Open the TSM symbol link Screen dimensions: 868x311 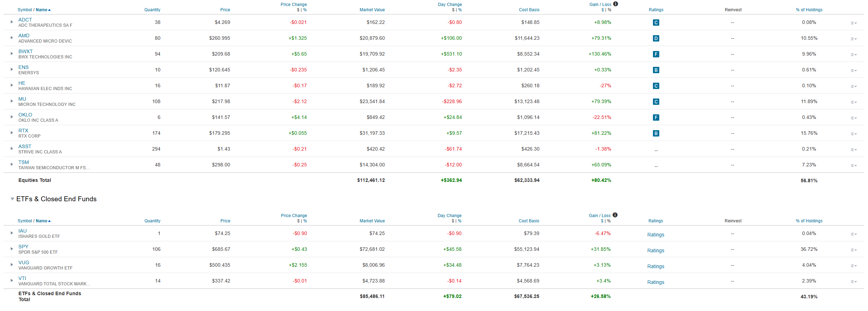24,162
